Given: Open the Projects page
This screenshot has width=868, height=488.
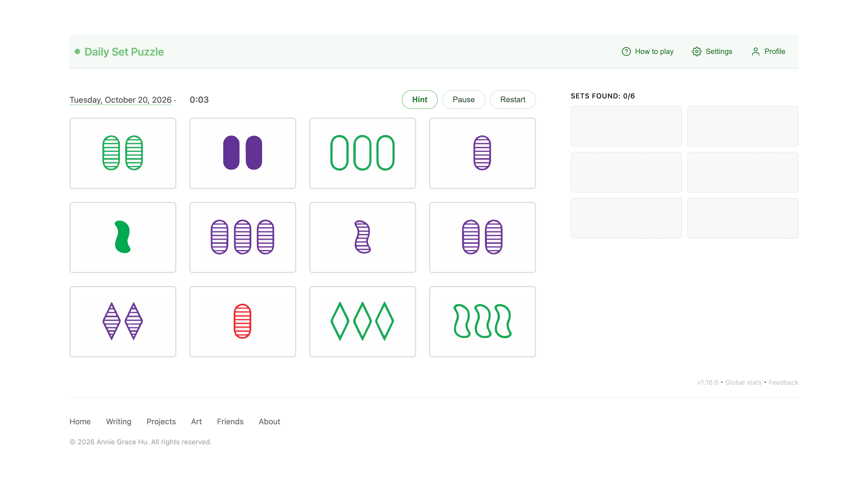Looking at the screenshot, I should coord(161,421).
